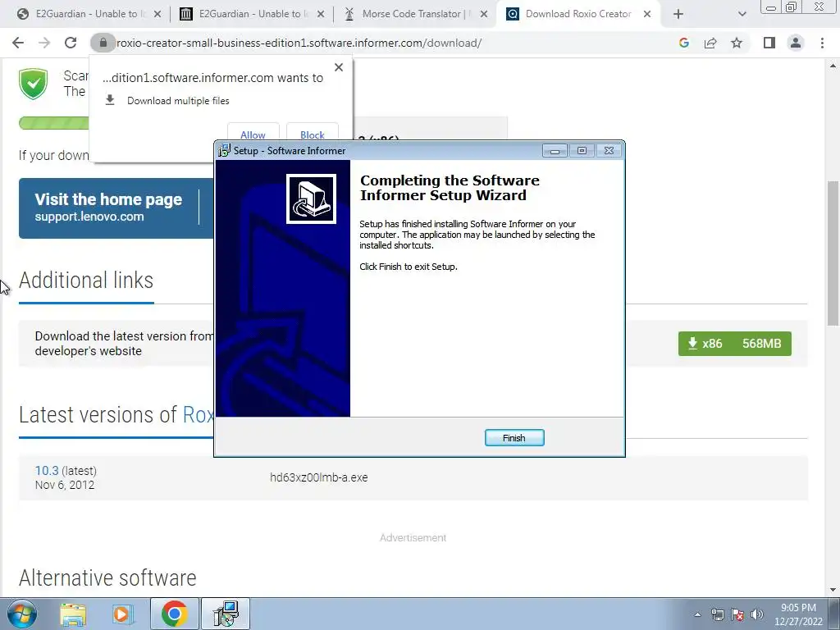Close the Download Roxio Creator tab
Screen dimensions: 840x630
pyautogui.click(x=647, y=15)
